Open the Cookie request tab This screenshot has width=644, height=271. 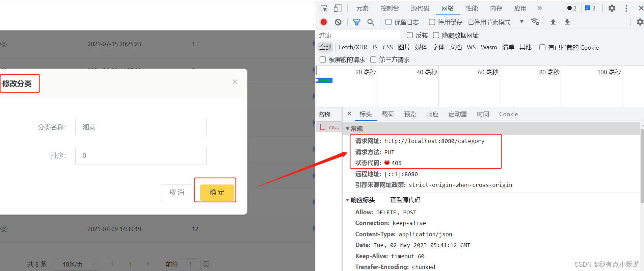tap(508, 114)
